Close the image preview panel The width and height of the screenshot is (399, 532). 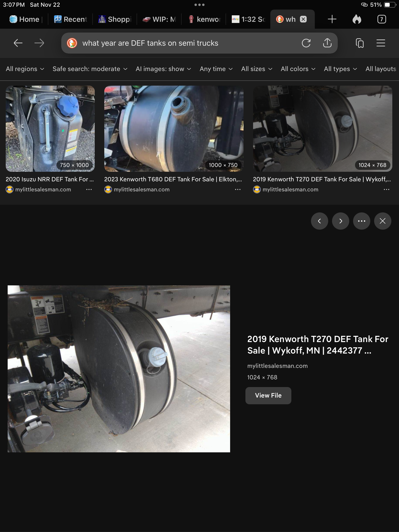pos(382,221)
